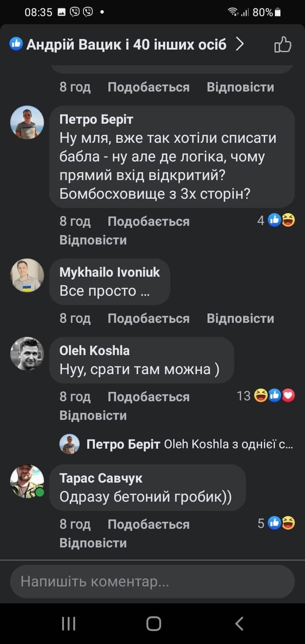This screenshot has width=305, height=644.
Task: Open Тарас Савчук's profile name link
Action: tap(101, 478)
